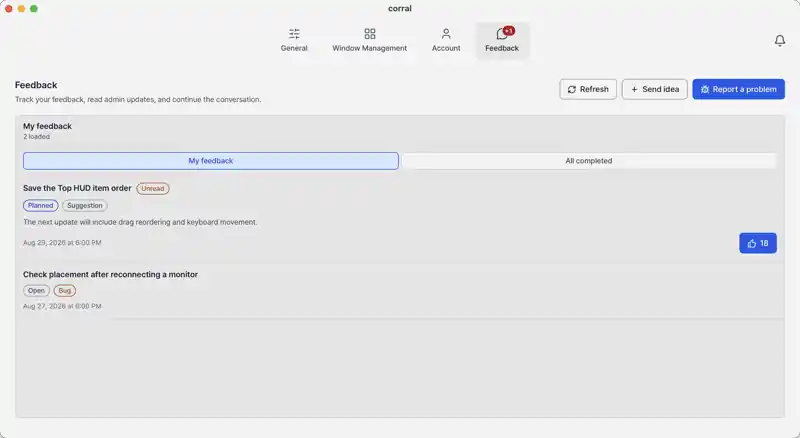Upvote with the thumbs-up 18 button
The width and height of the screenshot is (800, 438).
pos(758,243)
